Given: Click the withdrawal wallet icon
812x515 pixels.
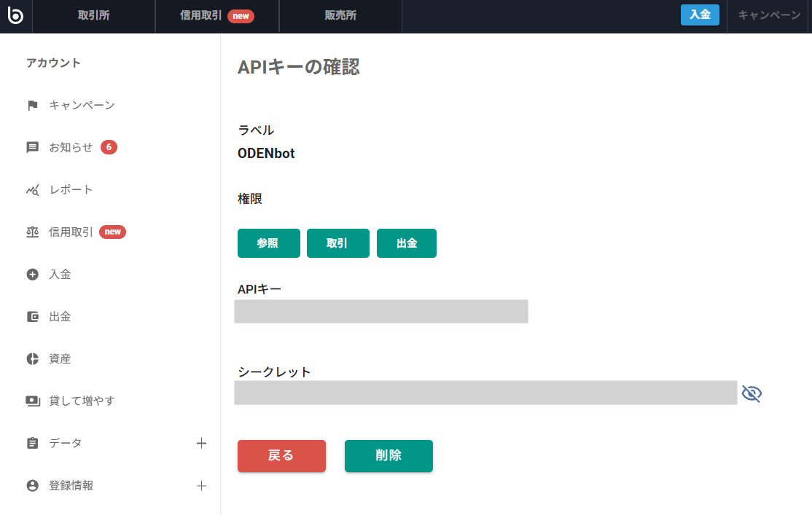Looking at the screenshot, I should click(32, 317).
